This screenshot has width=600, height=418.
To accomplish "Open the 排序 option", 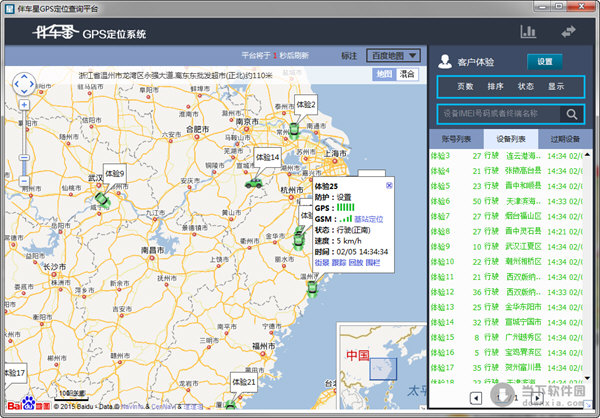I will point(496,87).
